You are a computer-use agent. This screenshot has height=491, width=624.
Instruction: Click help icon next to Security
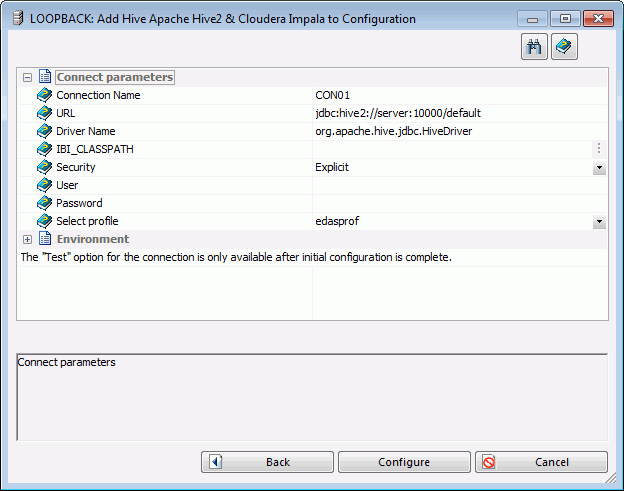[x=45, y=167]
